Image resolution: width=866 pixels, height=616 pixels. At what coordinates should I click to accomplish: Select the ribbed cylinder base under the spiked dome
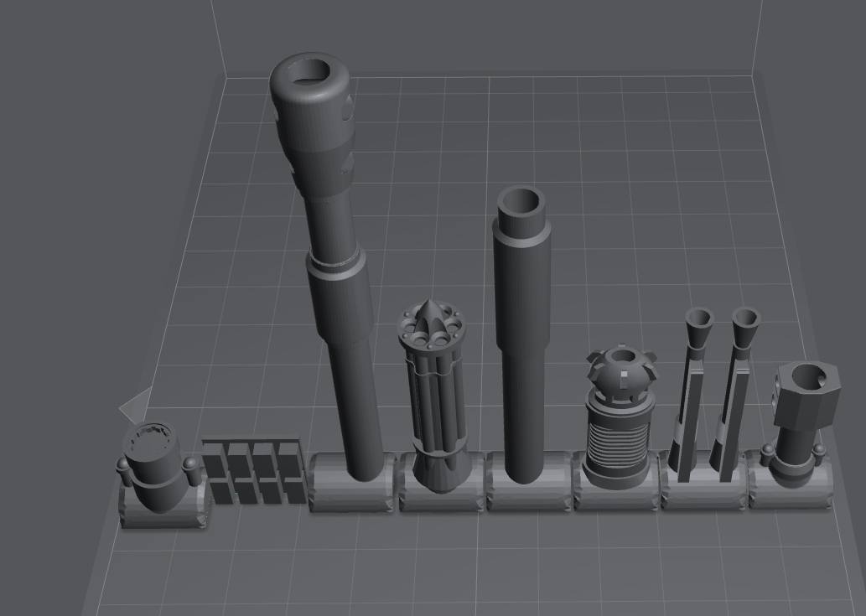click(618, 436)
